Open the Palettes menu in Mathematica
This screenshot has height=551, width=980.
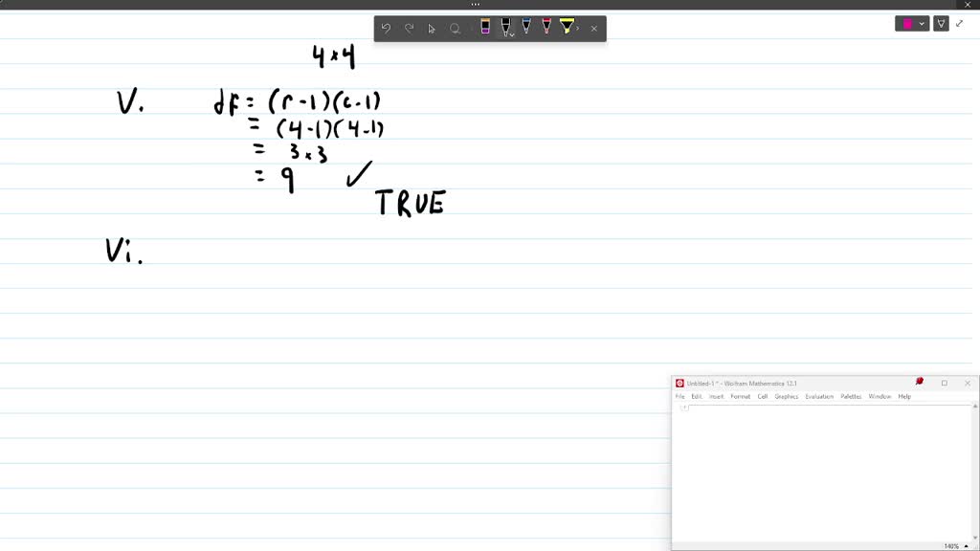coord(850,396)
